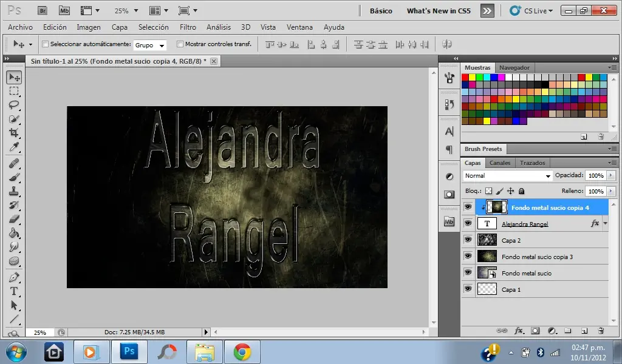This screenshot has height=364, width=622.
Task: Open Adobe Bridge from top bar
Action: click(41, 10)
